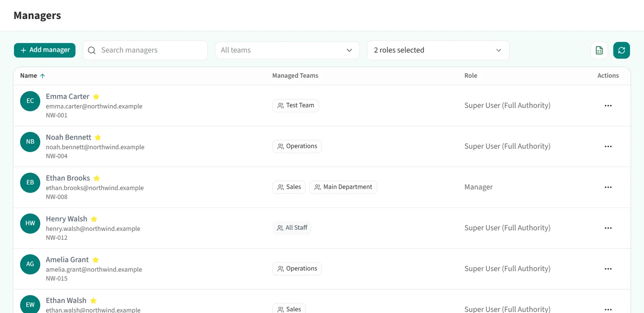Click Noah Bennett's Operations team tag
This screenshot has width=644, height=313.
click(x=297, y=146)
